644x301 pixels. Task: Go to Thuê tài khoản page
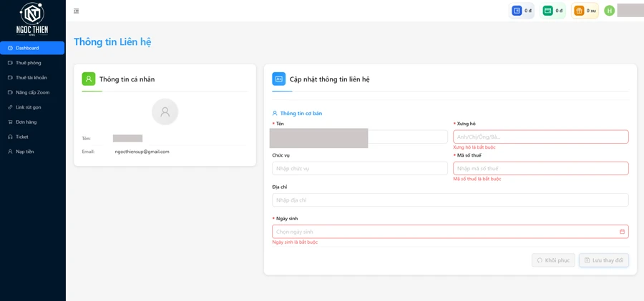pos(31,78)
